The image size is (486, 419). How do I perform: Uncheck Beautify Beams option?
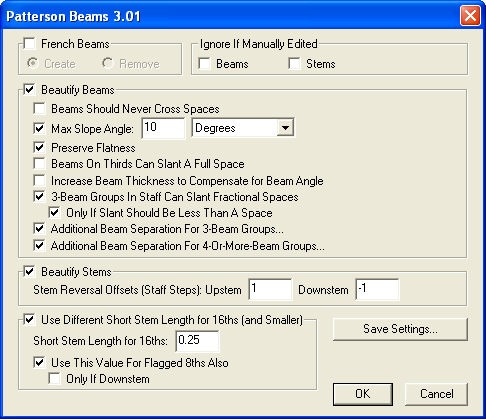coord(30,90)
